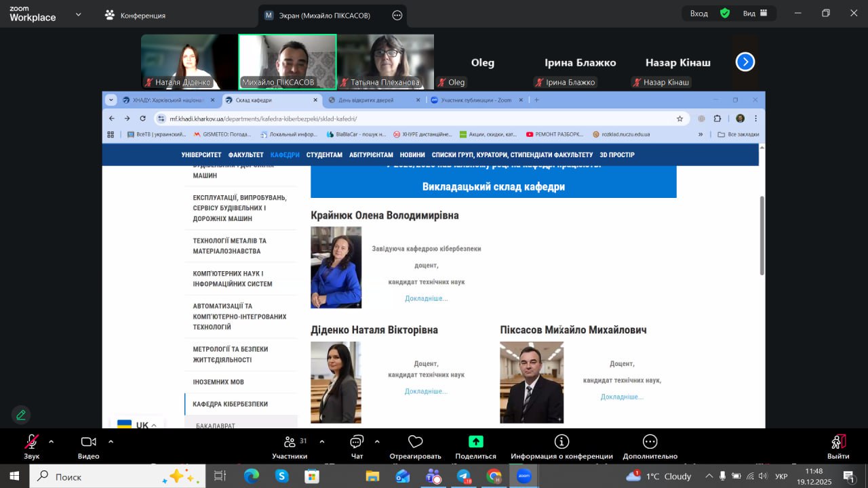Open the Zoom Workplace dropdown chevron
Image resolution: width=868 pixels, height=488 pixels.
coord(79,14)
